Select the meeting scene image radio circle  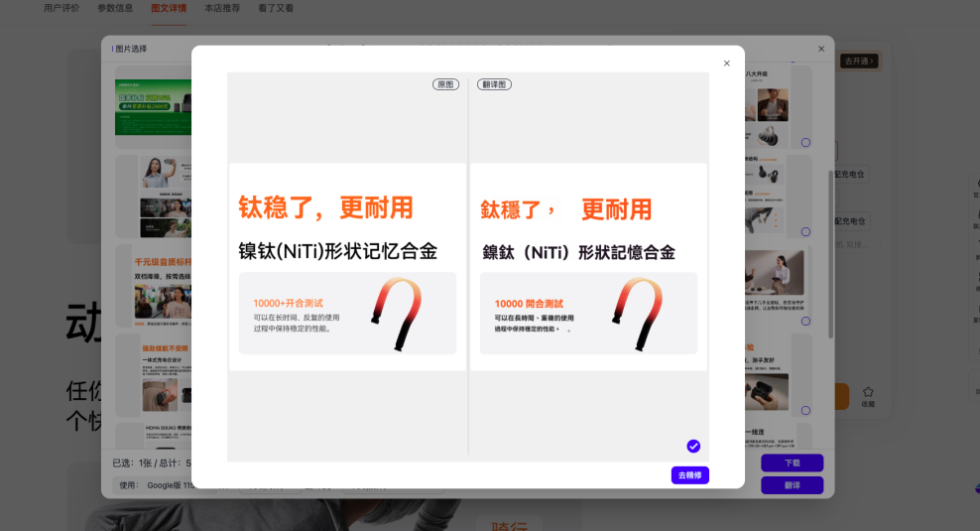click(805, 322)
